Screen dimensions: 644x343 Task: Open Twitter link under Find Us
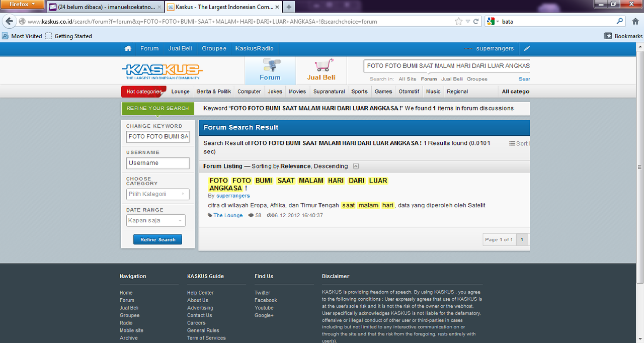pos(262,293)
